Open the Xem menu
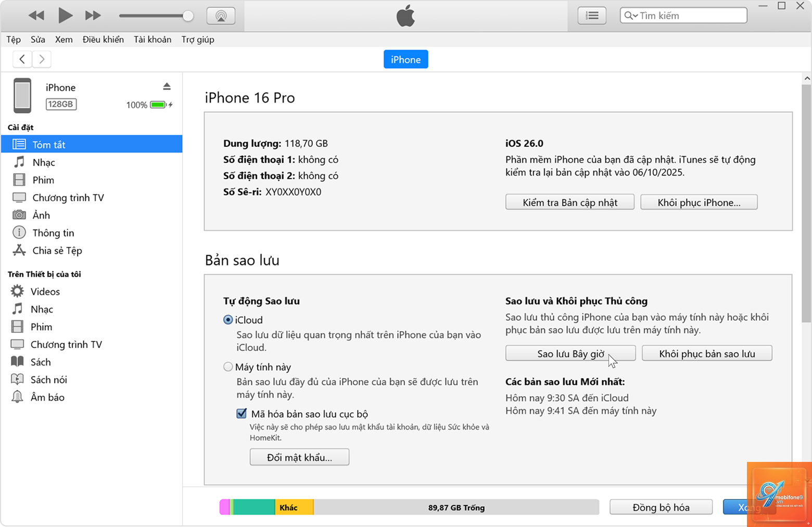 pos(64,40)
